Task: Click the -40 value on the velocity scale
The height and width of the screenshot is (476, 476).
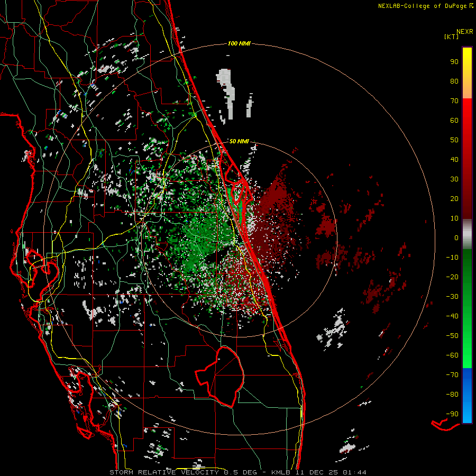Action: coord(452,316)
